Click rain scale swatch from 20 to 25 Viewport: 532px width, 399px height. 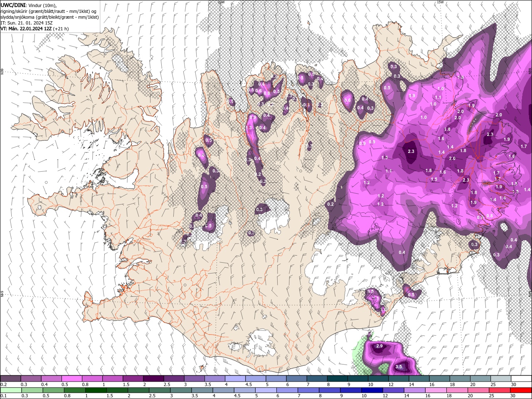pyautogui.click(x=478, y=390)
